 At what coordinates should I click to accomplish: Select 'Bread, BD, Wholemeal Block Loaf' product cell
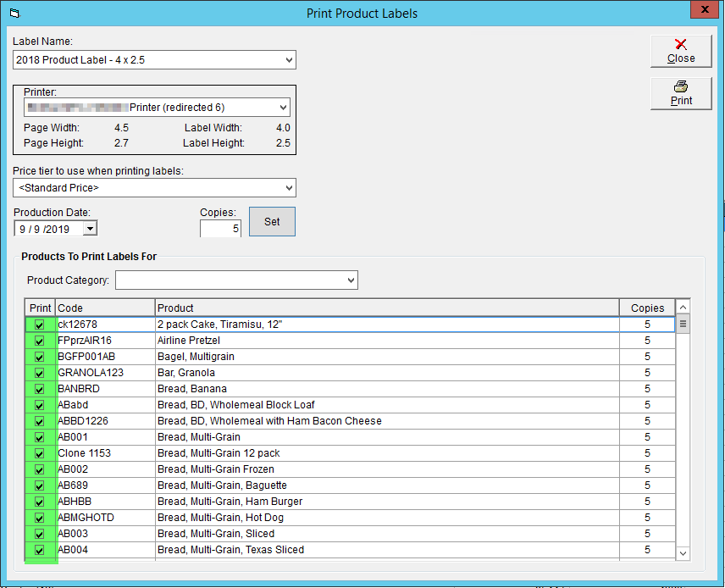click(x=387, y=405)
